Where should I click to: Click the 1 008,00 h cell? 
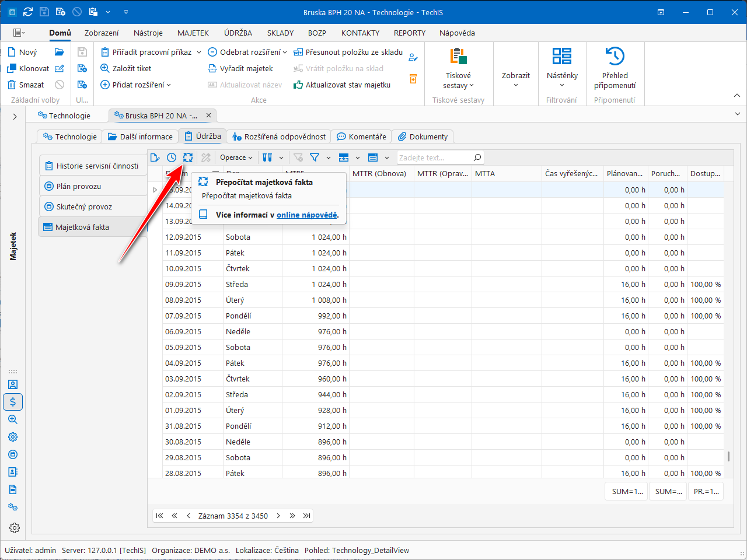click(316, 300)
